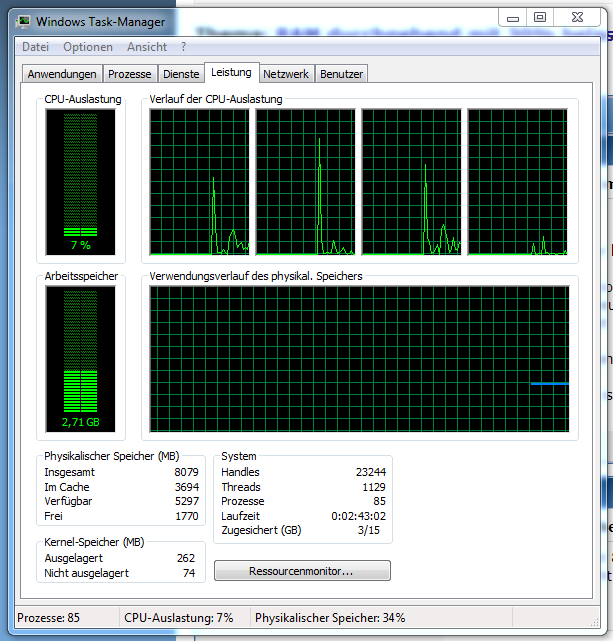613x641 pixels.
Task: Click the Verfügbar value 5297
Action: 187,501
